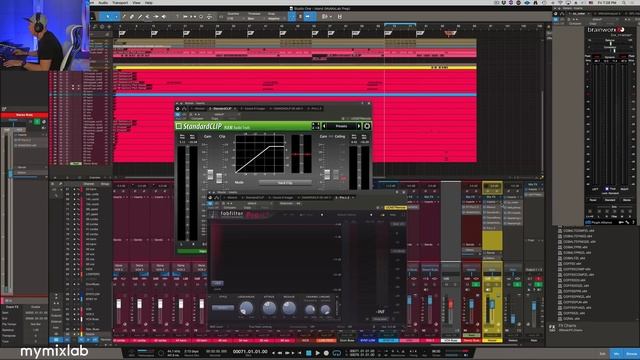Image resolution: width=640 pixels, height=360 pixels.
Task: Toggle Snap to grid button in toolbar
Action: click(292, 17)
